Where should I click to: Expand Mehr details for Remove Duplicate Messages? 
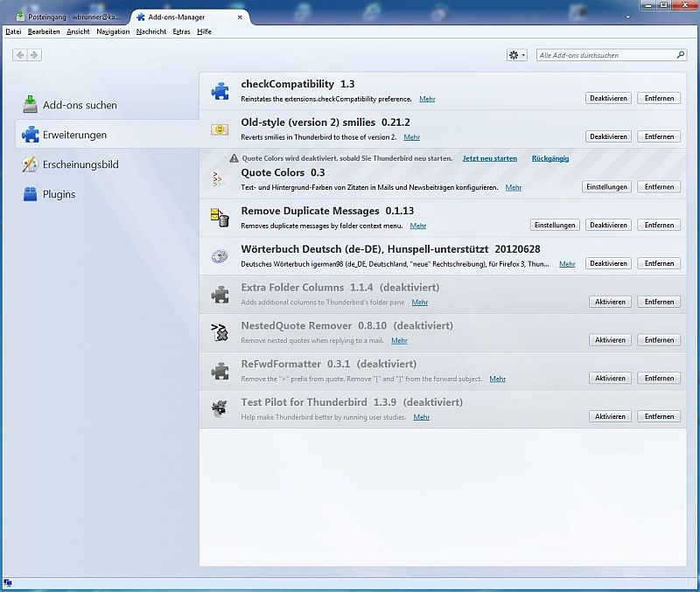click(418, 226)
